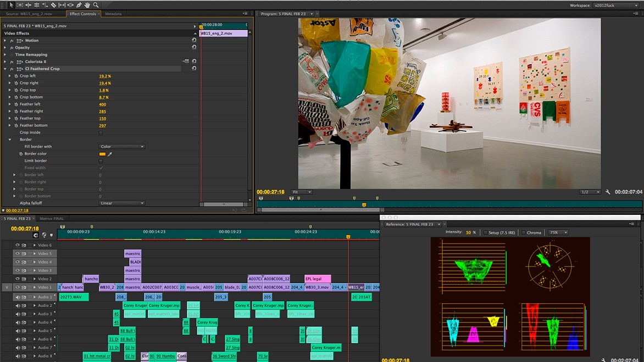
Task: Collapse the Border section
Action: click(10, 140)
